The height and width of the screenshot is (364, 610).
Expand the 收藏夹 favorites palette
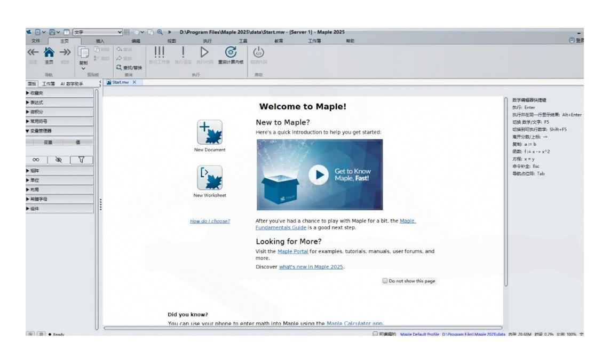60,93
